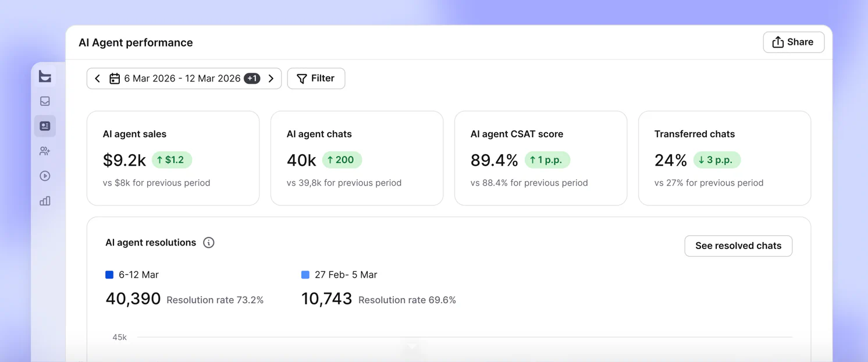Select the AI agent sidebar icon
The image size is (868, 362).
pyautogui.click(x=45, y=126)
